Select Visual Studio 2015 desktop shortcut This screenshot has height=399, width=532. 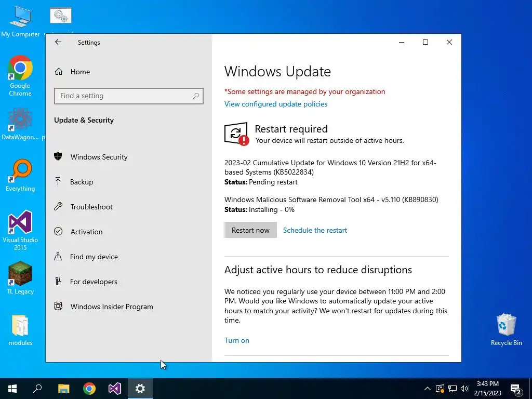[20, 230]
